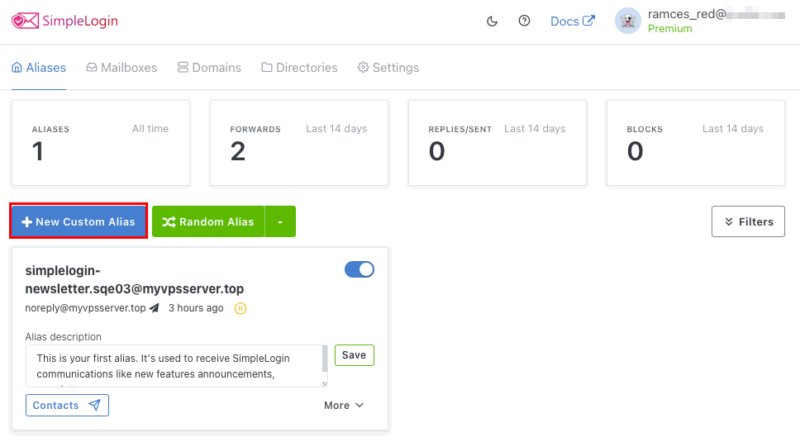The width and height of the screenshot is (800, 442).
Task: Switch to the Mailboxes tab
Action: coord(121,67)
